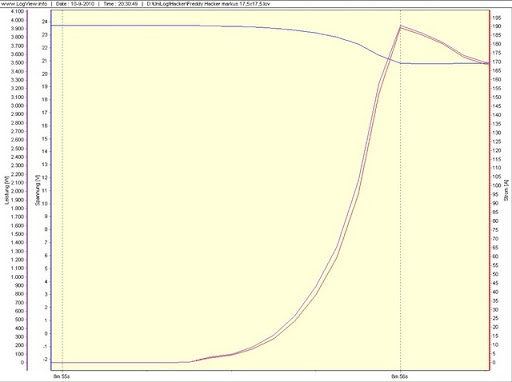This screenshot has height=382, width=512.
Task: Click 125 on the Strom axis
Action: (496, 141)
